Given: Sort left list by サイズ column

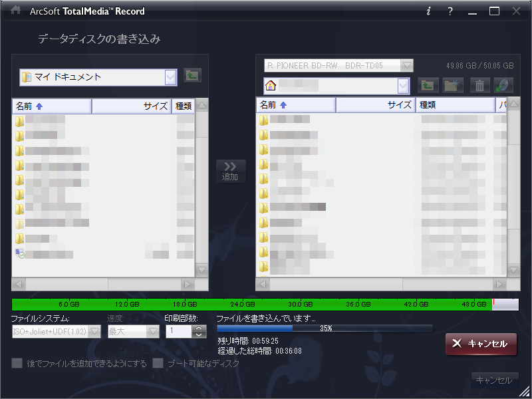Looking at the screenshot, I should click(132, 106).
